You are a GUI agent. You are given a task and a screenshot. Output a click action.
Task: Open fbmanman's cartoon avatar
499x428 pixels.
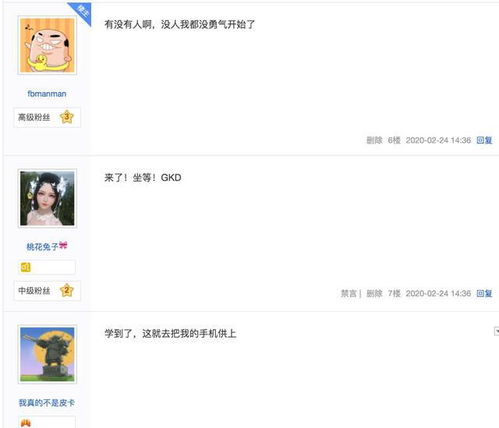pos(47,45)
